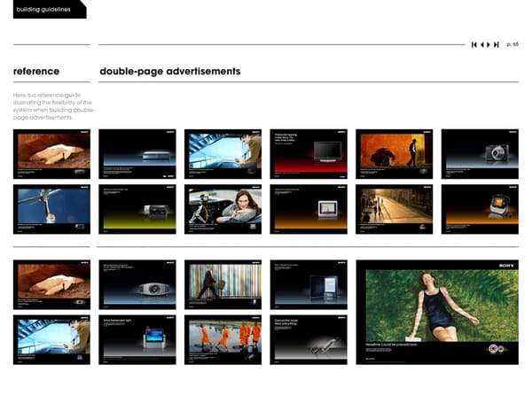Select the sunlit street scene ad thumbnail

(x=394, y=209)
